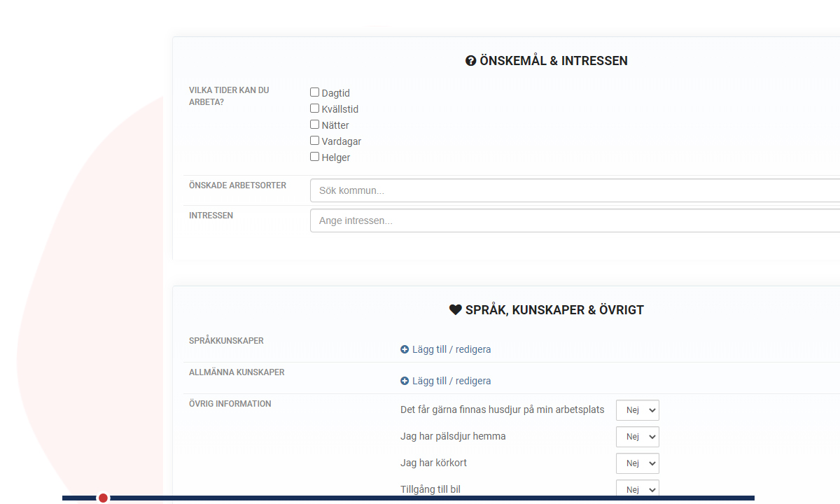Open the husdjur på min arbetsplats dropdown

coord(637,410)
